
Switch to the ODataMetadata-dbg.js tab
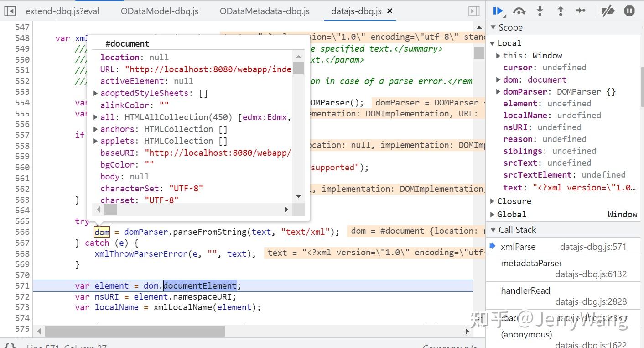tap(265, 11)
